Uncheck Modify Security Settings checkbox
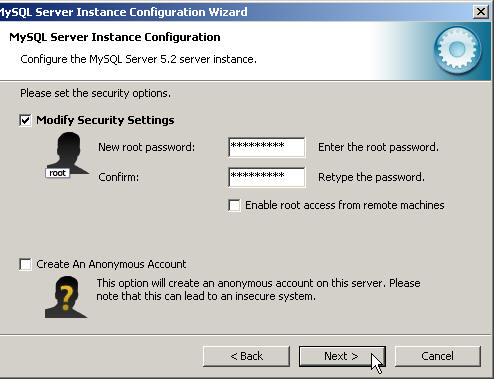 [x=25, y=120]
